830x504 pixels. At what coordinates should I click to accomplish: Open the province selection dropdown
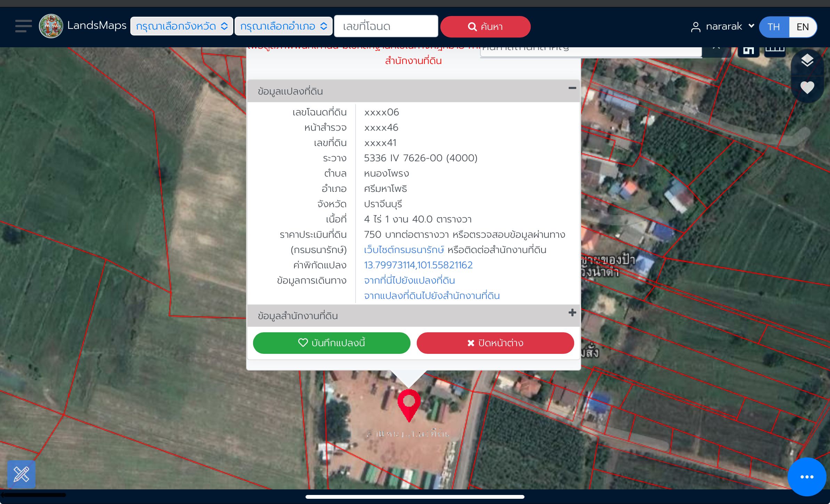(x=182, y=26)
